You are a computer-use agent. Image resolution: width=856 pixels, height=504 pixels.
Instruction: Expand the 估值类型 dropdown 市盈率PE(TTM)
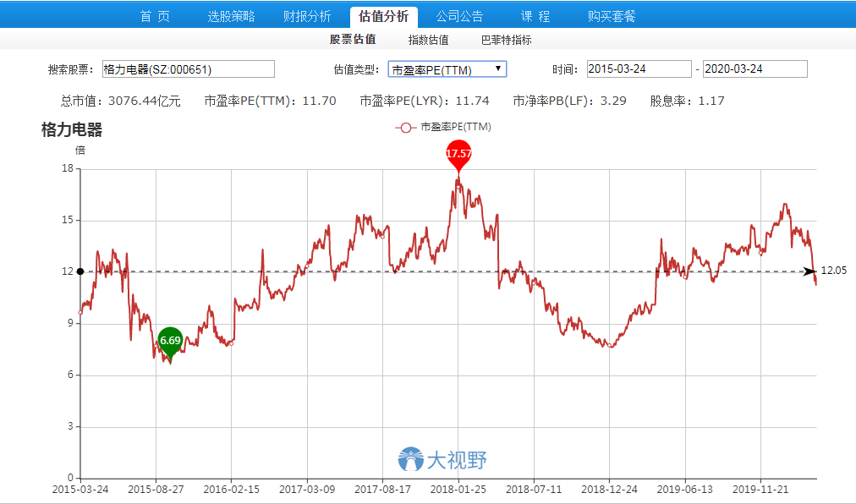[x=447, y=69]
